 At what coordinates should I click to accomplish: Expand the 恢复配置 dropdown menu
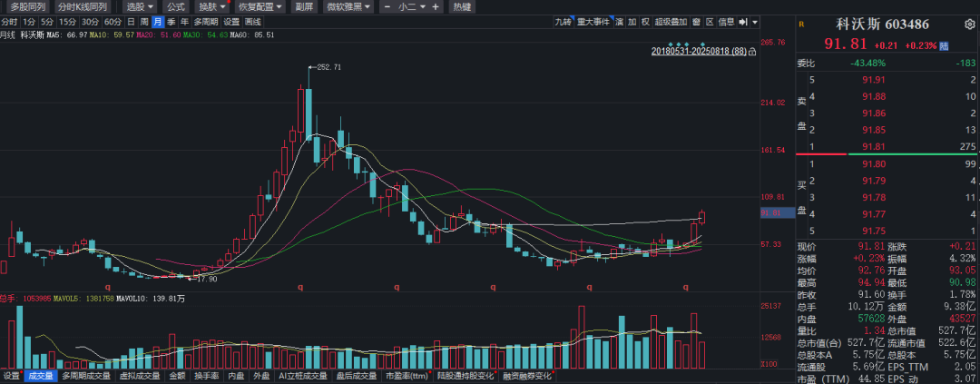pos(260,6)
